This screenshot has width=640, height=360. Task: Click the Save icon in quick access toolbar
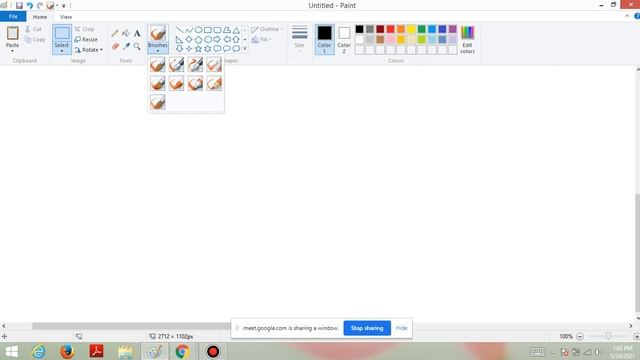19,6
